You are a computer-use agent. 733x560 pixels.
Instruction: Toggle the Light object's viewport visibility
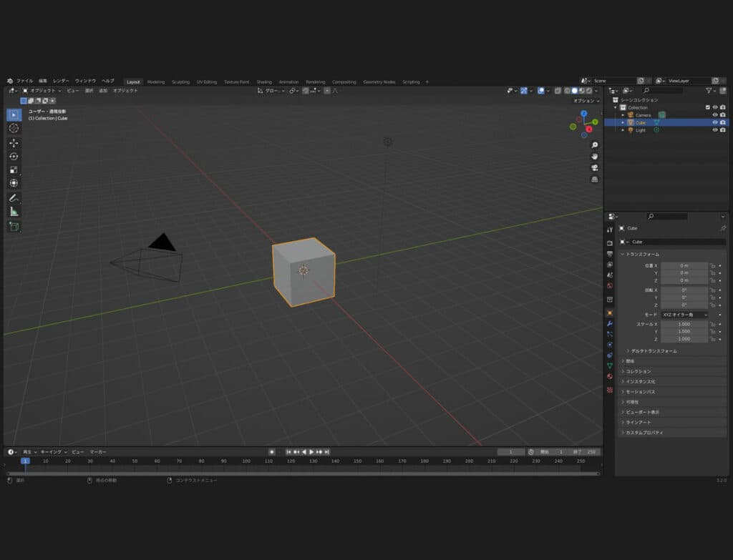(x=714, y=130)
